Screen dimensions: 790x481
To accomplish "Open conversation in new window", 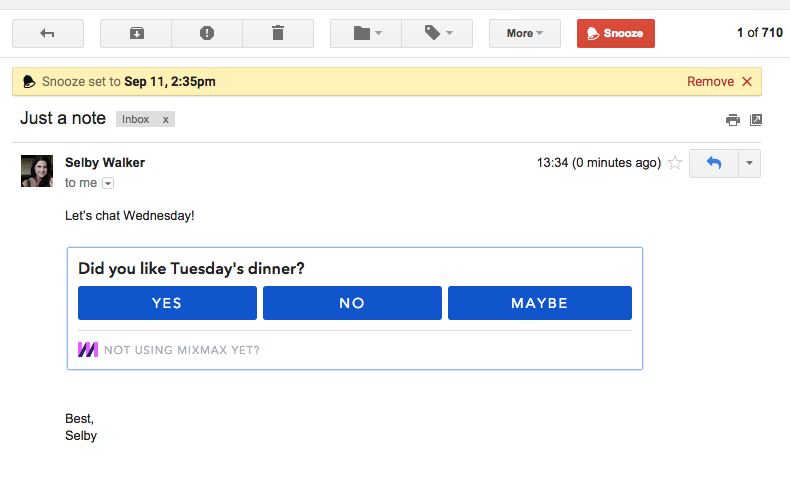I will [x=756, y=120].
